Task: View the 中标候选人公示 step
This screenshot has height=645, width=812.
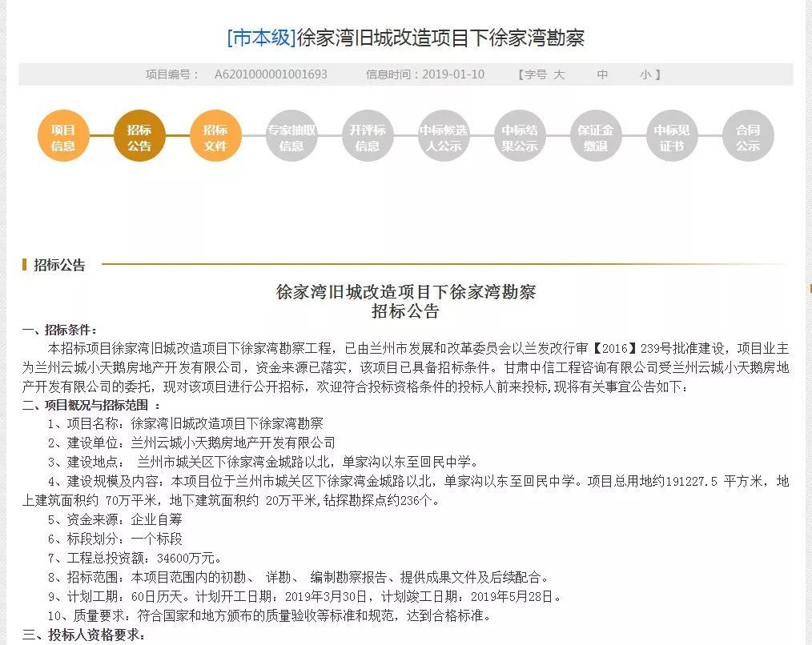Action: pos(444,138)
